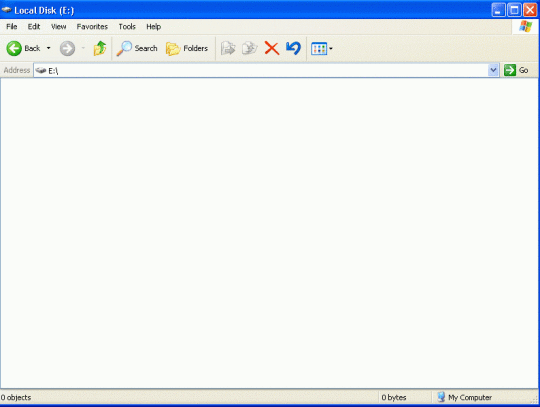
Task: Close the Local Disk (E:) window
Action: tap(530, 10)
